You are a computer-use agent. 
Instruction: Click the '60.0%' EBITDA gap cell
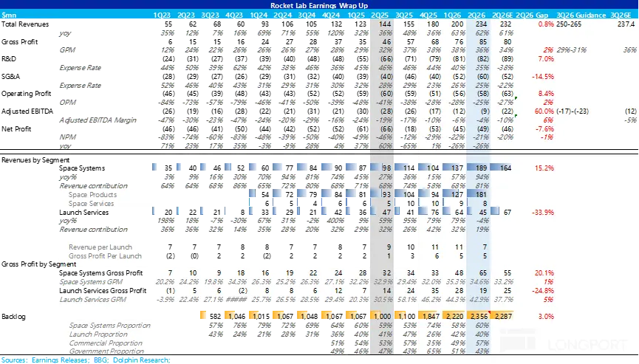click(544, 111)
